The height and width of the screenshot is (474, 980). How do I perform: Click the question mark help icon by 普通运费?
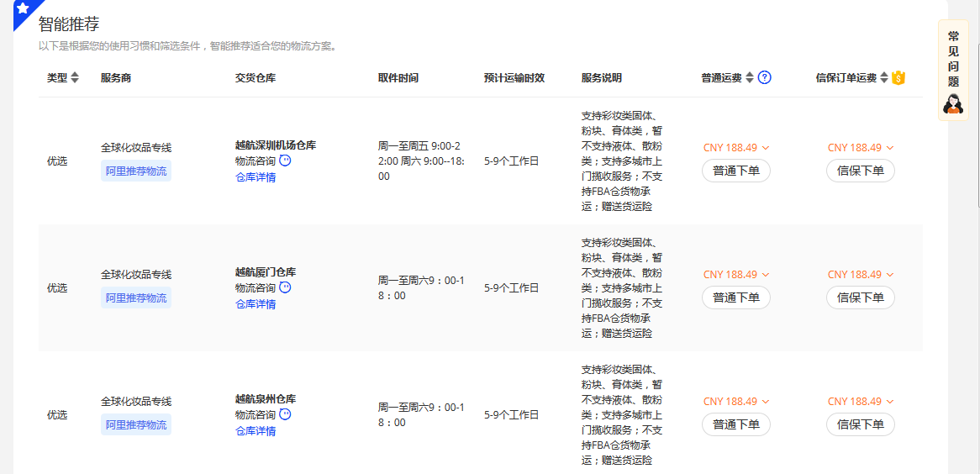pos(764,77)
